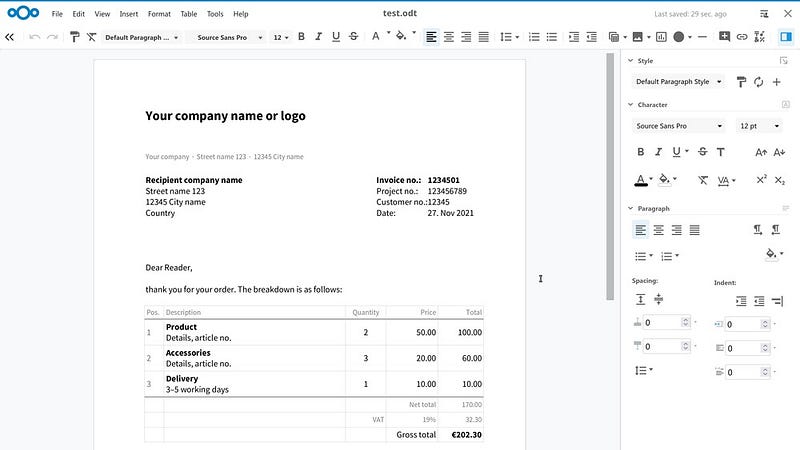Insert line via toolbar icon
The image size is (800, 450).
[x=702, y=37]
